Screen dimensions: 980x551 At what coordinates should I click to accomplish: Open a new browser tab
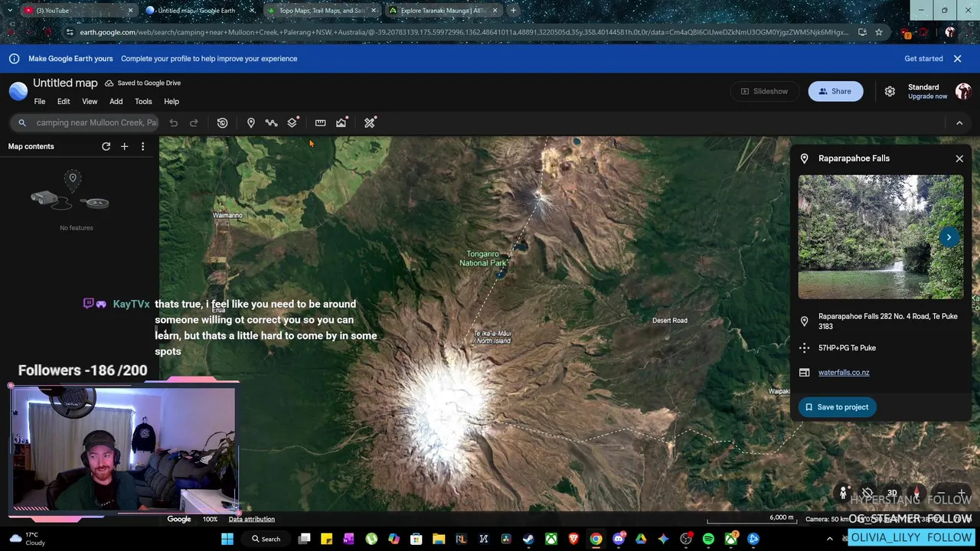coord(513,11)
